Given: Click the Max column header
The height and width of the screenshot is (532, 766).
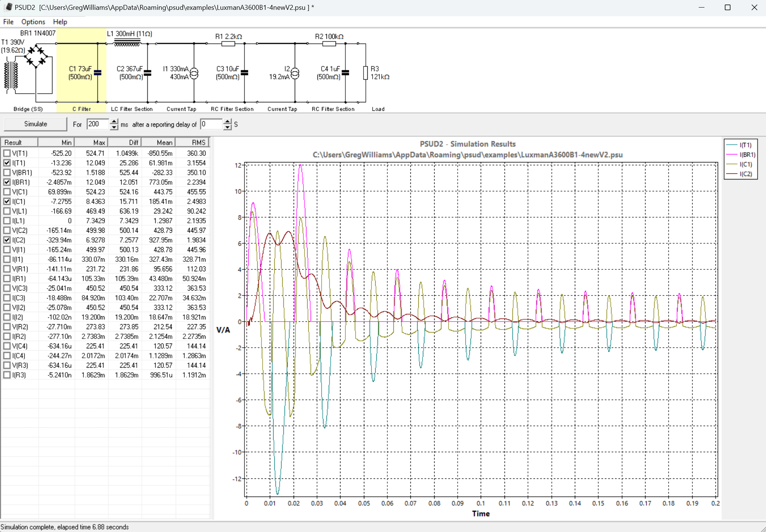Looking at the screenshot, I should coord(91,142).
